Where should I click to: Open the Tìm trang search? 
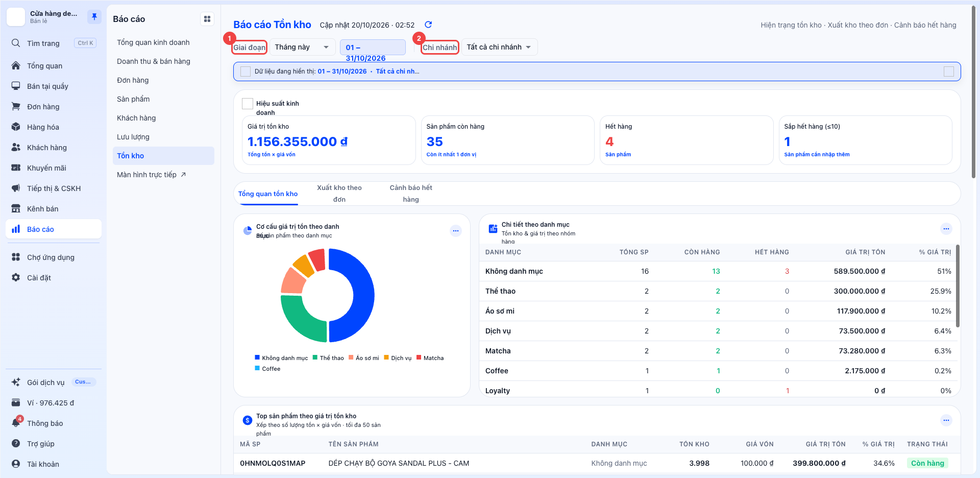click(54, 43)
